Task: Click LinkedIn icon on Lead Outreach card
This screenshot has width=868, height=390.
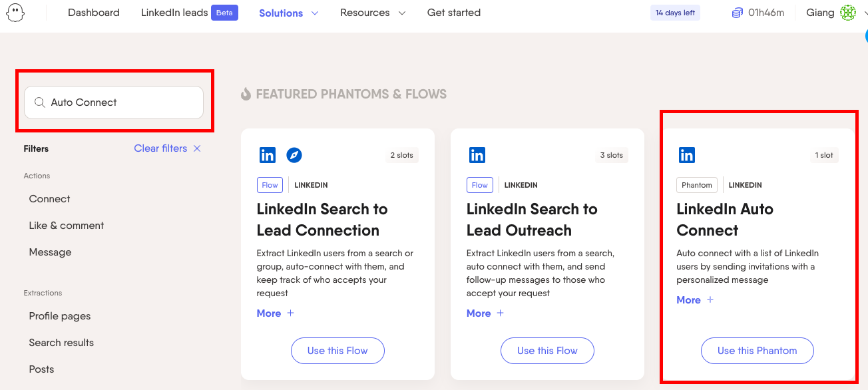Action: coord(477,155)
